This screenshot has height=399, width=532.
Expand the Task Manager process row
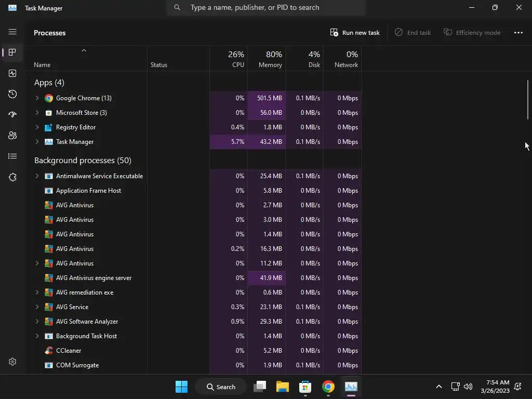pyautogui.click(x=37, y=142)
